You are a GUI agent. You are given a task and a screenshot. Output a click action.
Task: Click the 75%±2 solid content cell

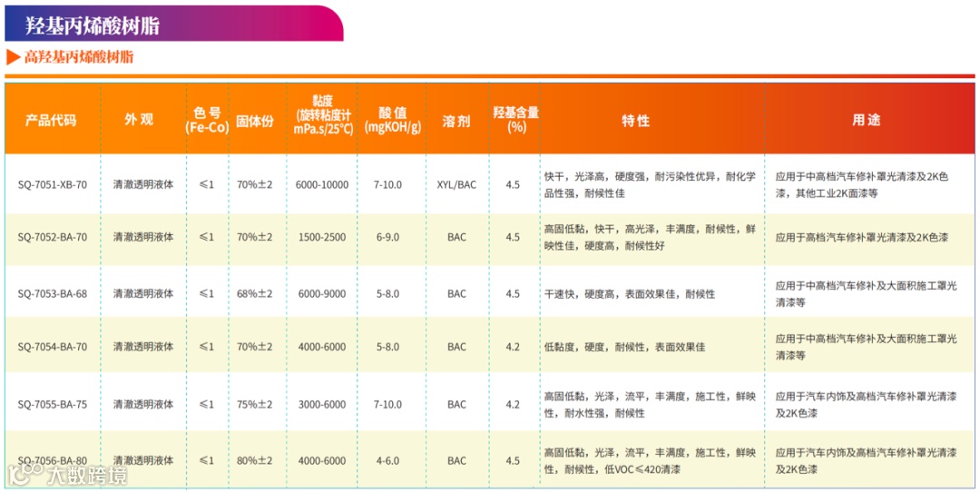(x=254, y=405)
